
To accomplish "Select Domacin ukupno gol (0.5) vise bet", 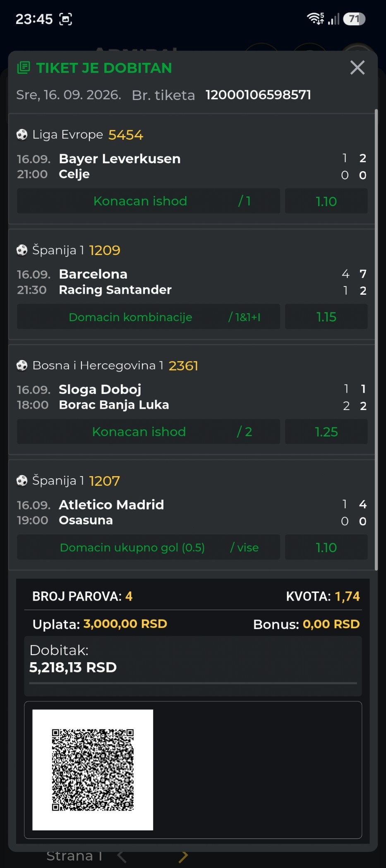I will click(x=149, y=547).
